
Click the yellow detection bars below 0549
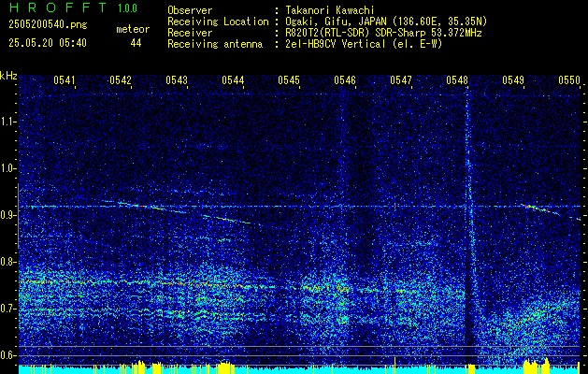[537, 367]
